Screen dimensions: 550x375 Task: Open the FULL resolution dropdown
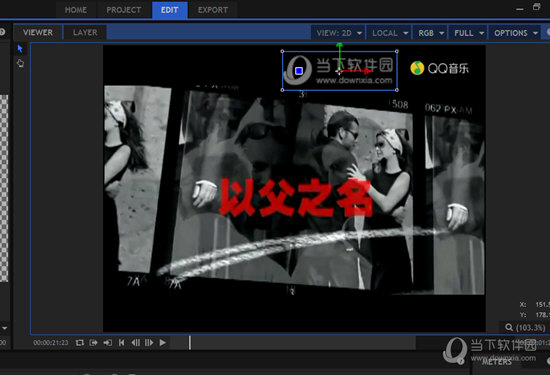click(x=468, y=33)
